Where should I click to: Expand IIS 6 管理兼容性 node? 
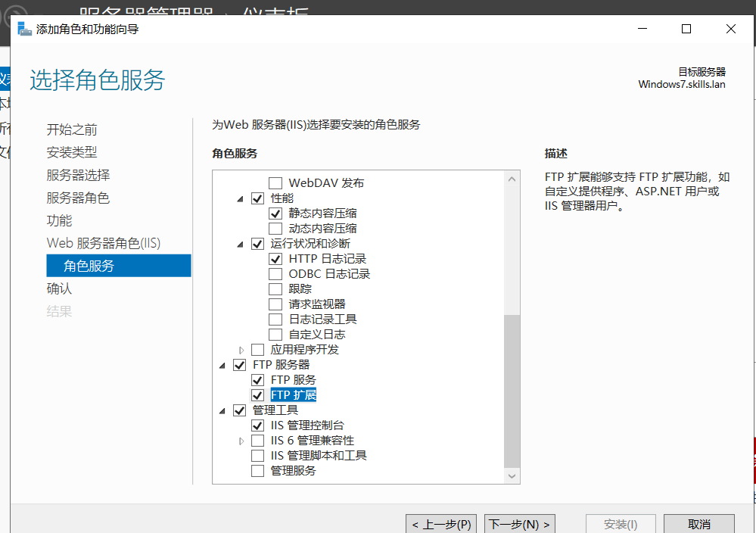tap(242, 441)
